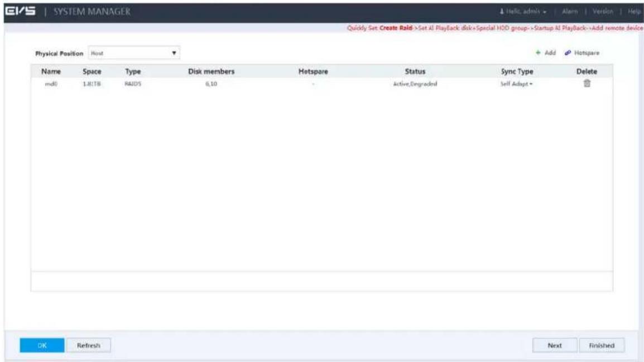Select the md0 name cell

click(x=51, y=84)
